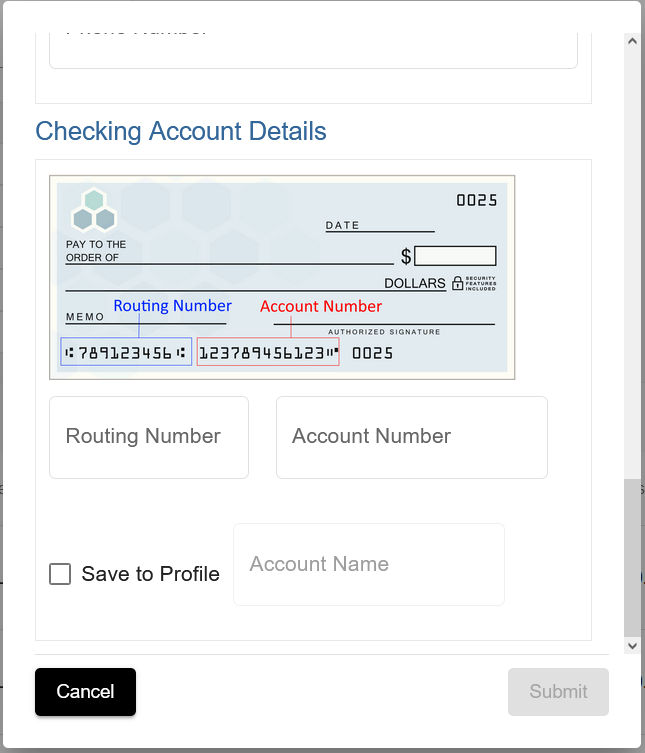This screenshot has height=753, width=645.
Task: Click the security features lock icon
Action: tap(458, 283)
